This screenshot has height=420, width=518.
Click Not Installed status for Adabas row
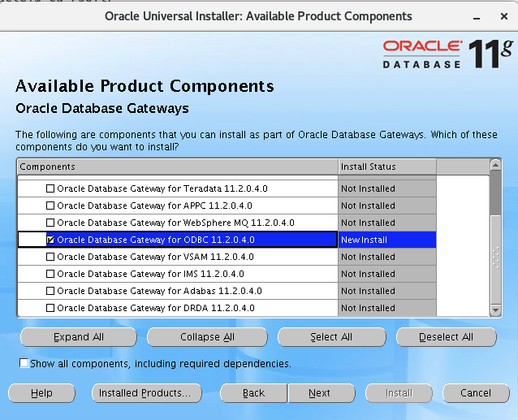[x=387, y=291]
